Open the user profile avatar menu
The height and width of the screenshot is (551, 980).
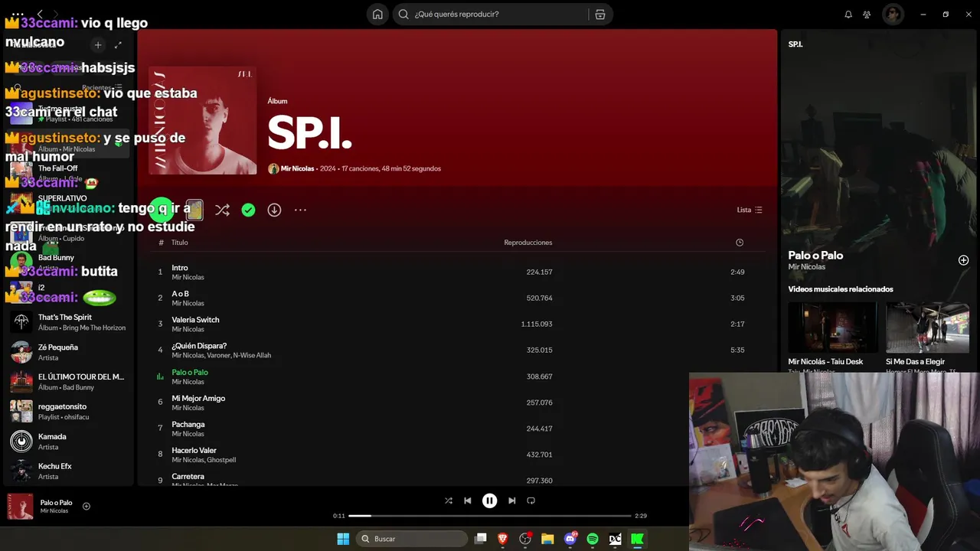click(893, 14)
